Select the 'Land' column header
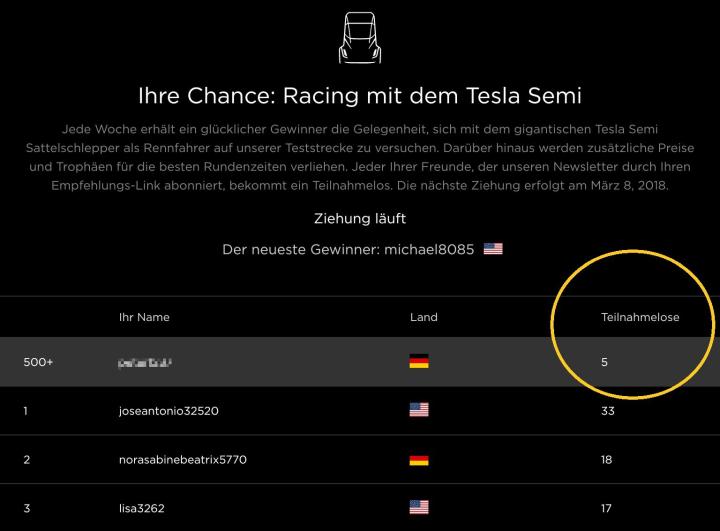This screenshot has width=720, height=531. tap(424, 317)
